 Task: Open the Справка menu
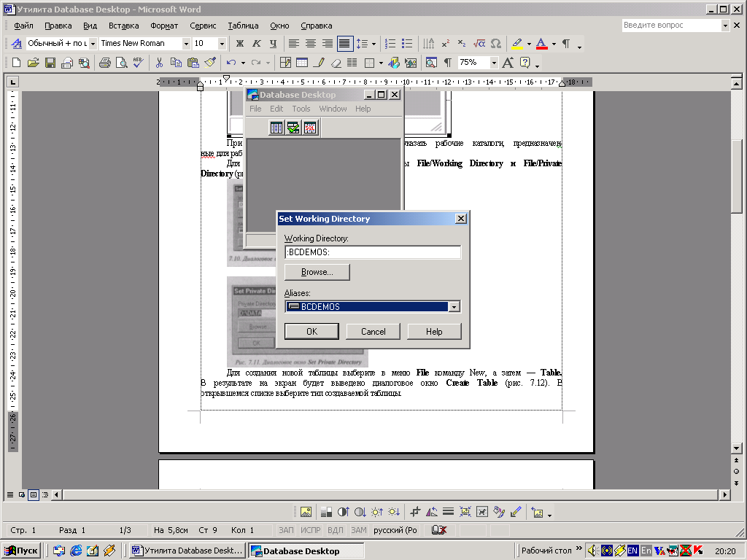tap(317, 26)
